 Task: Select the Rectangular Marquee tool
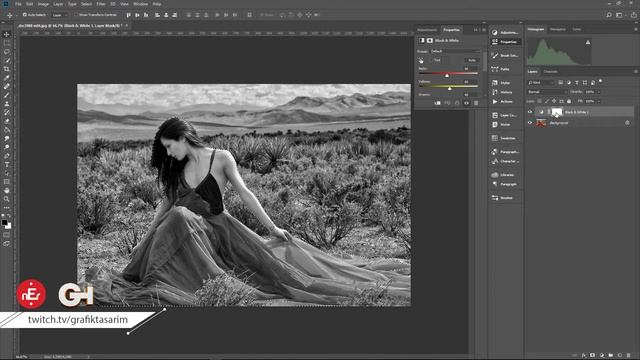7,43
